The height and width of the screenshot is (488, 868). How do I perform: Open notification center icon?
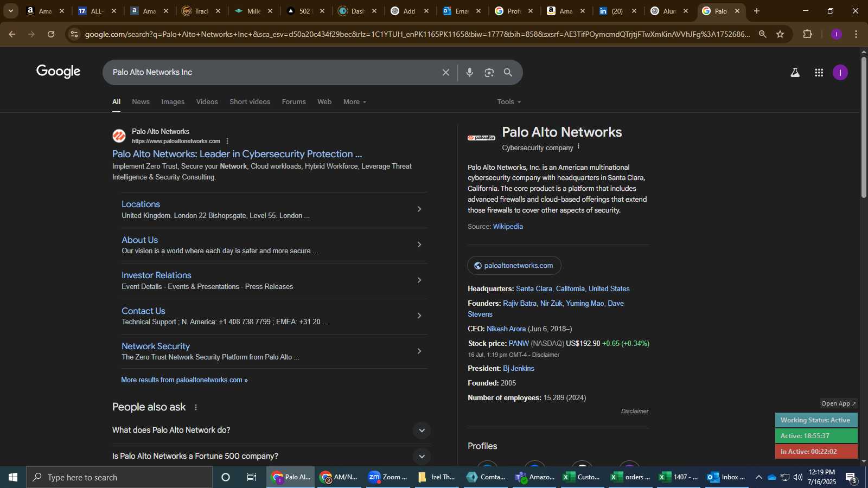(x=851, y=478)
